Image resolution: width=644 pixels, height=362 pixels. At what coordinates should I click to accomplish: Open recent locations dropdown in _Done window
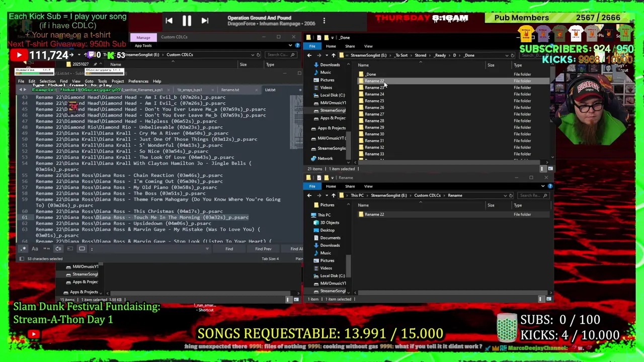tap(326, 55)
